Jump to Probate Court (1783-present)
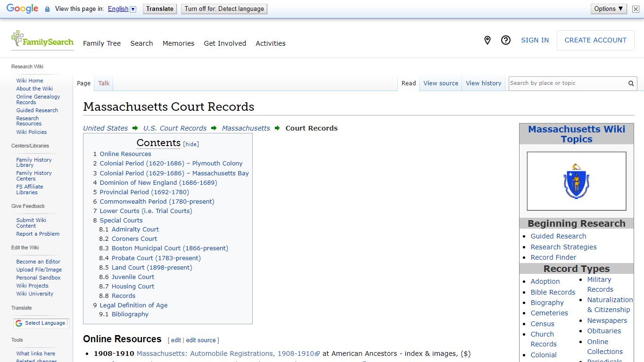This screenshot has height=362, width=644. coord(156,258)
